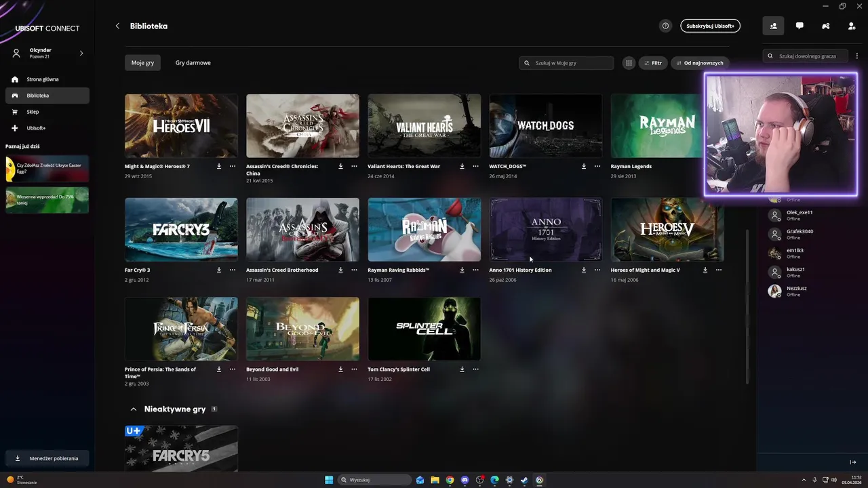The width and height of the screenshot is (868, 488).
Task: Expand the Olcynder profile chevron
Action: pos(81,53)
